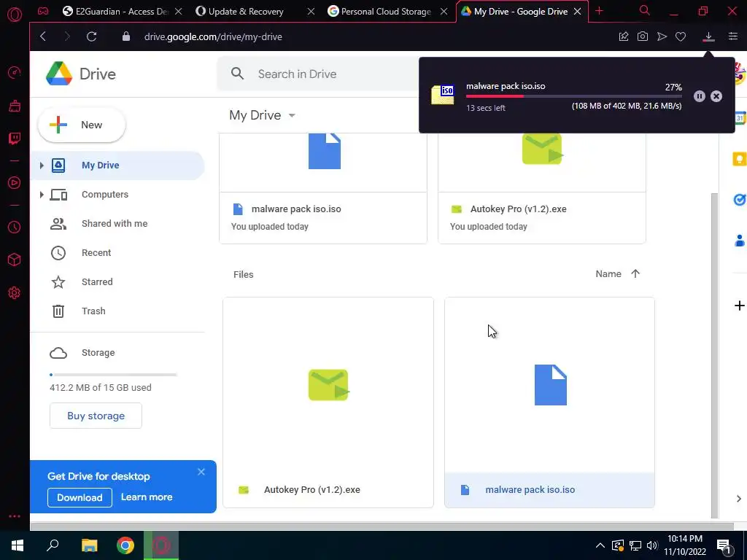Screen dimensions: 747x560
Task: Open browser downloads panel icon
Action: (708, 36)
